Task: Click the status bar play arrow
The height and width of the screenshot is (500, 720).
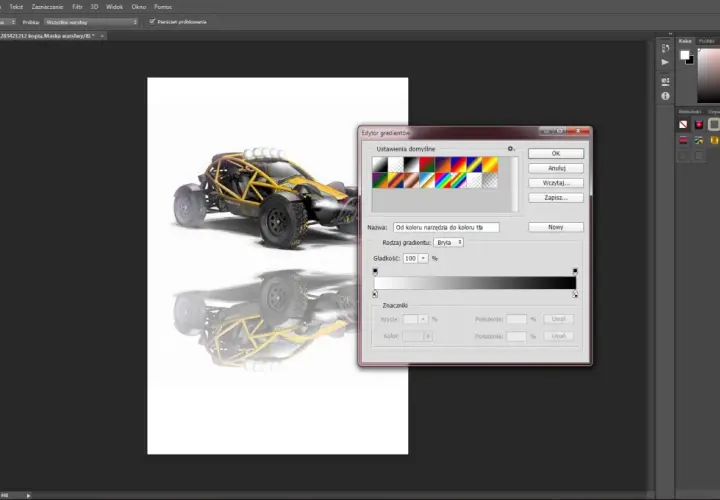Action: point(28,495)
